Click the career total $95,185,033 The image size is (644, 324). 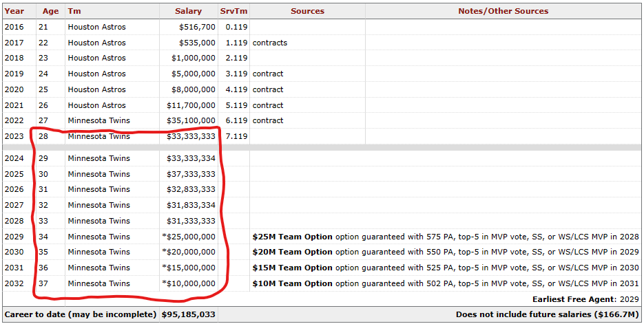pos(188,315)
